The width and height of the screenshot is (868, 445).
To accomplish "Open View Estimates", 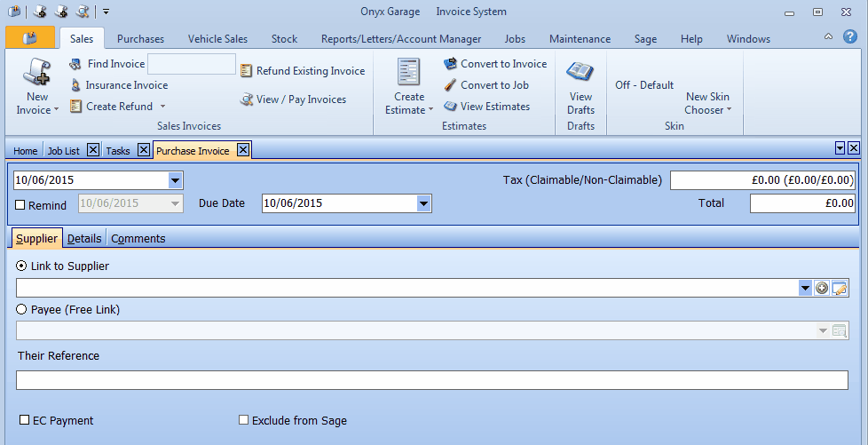I will pos(487,107).
